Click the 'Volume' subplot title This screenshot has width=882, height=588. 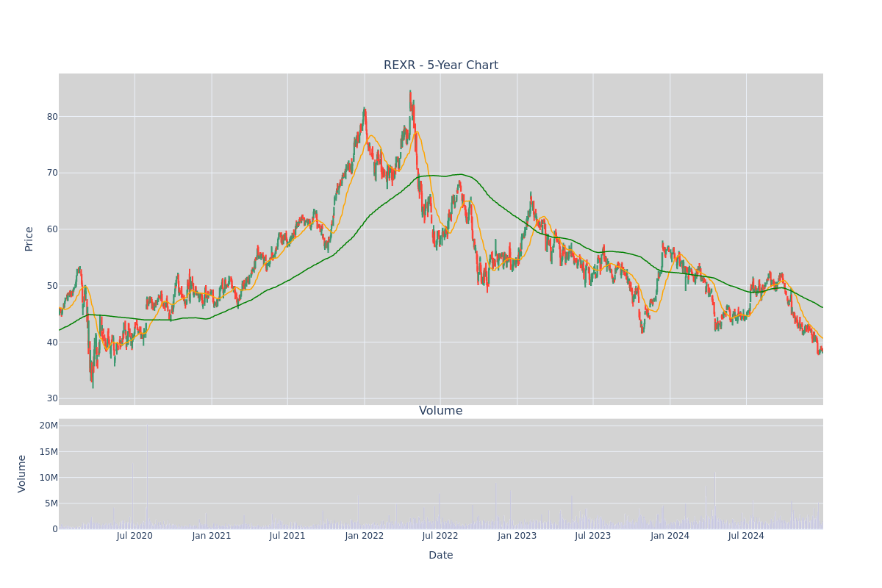pyautogui.click(x=441, y=411)
